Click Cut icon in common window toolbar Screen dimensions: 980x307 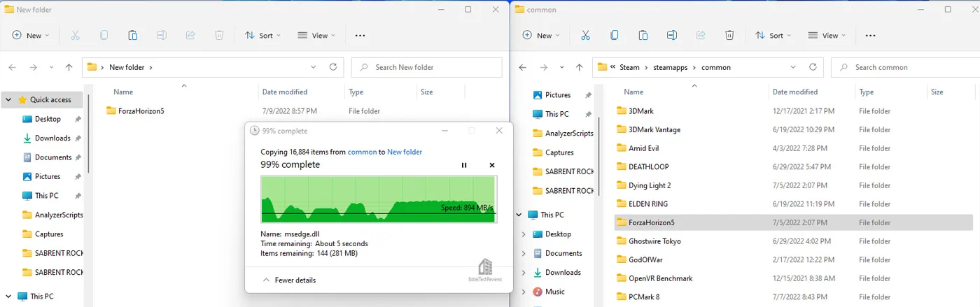(x=585, y=35)
